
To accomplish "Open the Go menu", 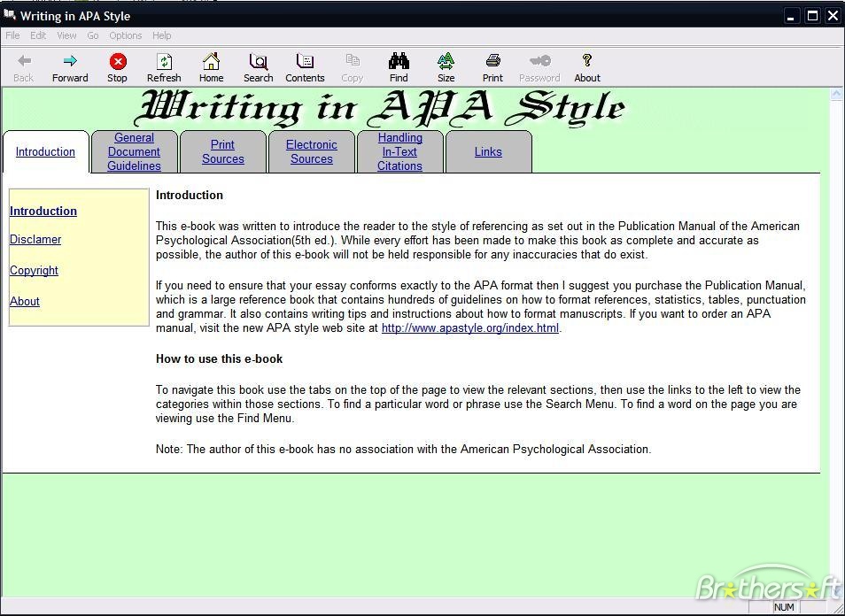I will click(x=93, y=35).
